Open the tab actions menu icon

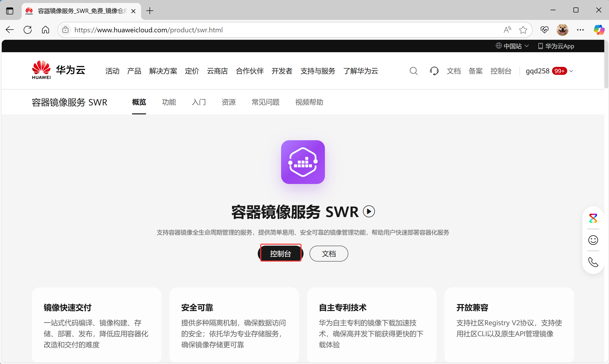click(x=10, y=11)
